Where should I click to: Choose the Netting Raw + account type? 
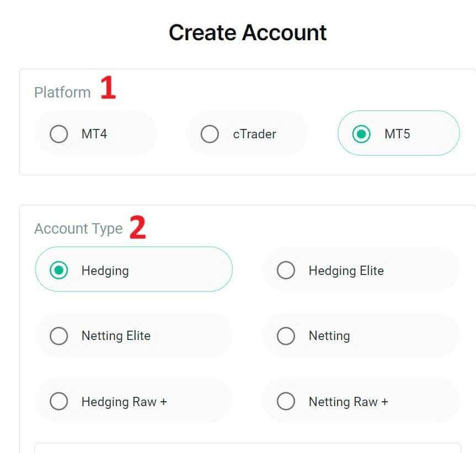point(360,401)
